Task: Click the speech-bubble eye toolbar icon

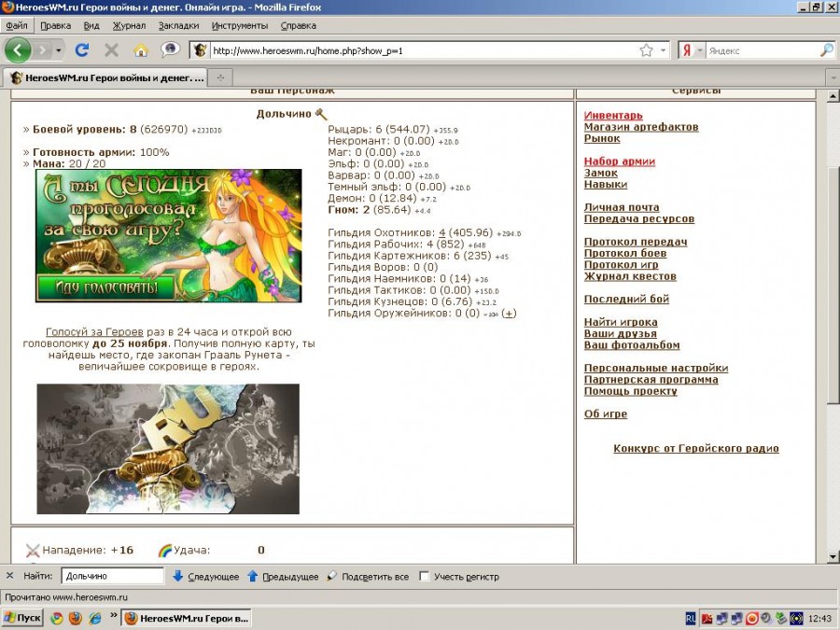Action: click(x=171, y=49)
